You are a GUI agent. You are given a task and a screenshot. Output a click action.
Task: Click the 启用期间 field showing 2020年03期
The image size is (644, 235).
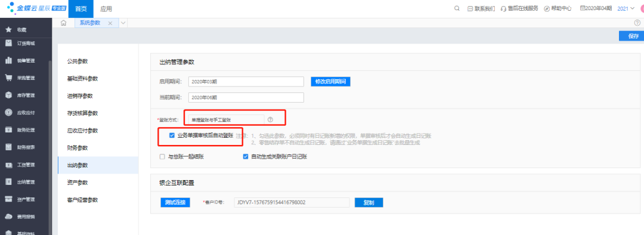(246, 81)
